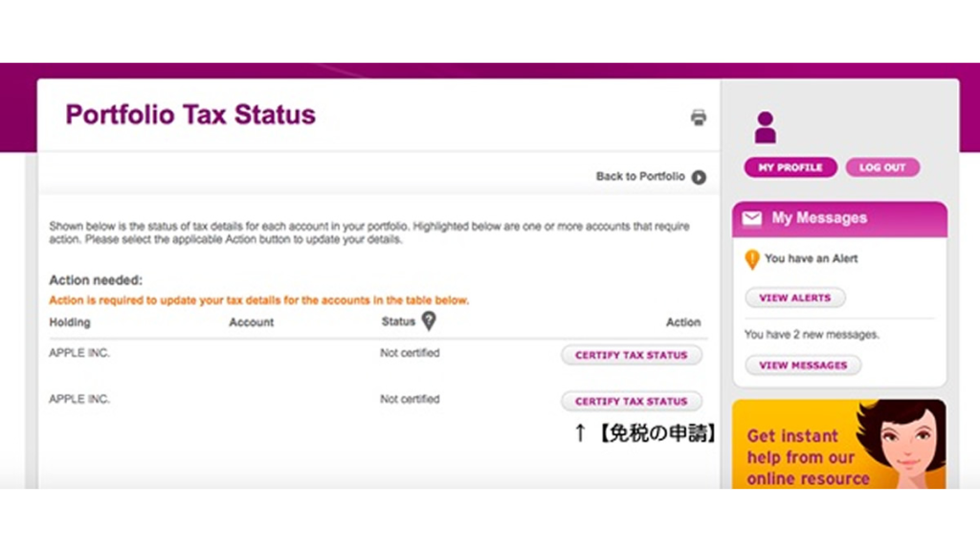Select the first APPLE INC. holding
The height and width of the screenshot is (551, 980).
pyautogui.click(x=79, y=353)
